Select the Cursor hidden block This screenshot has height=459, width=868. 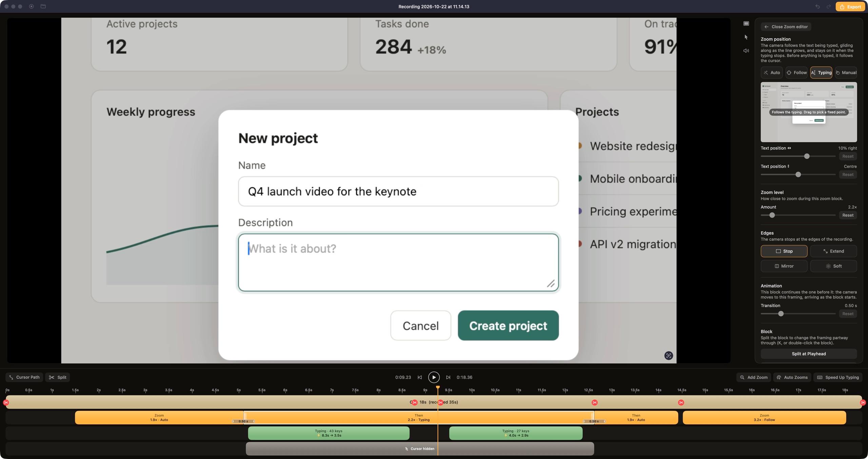(420, 448)
